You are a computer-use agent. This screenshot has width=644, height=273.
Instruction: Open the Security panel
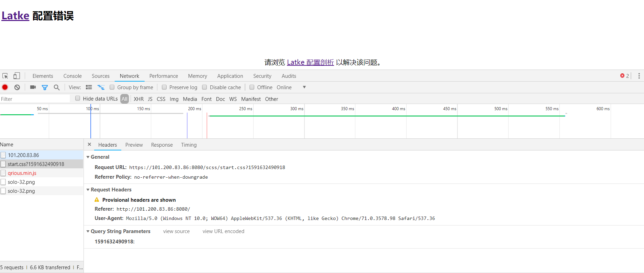point(262,76)
